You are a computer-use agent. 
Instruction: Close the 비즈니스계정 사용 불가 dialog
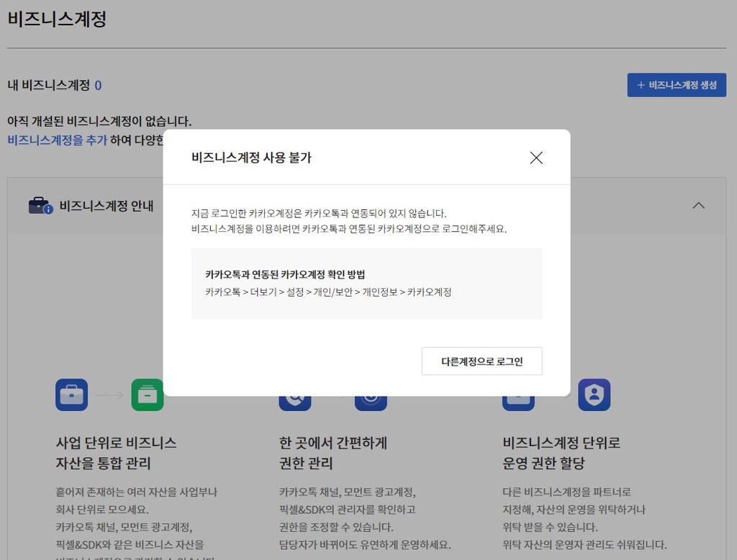coord(536,158)
